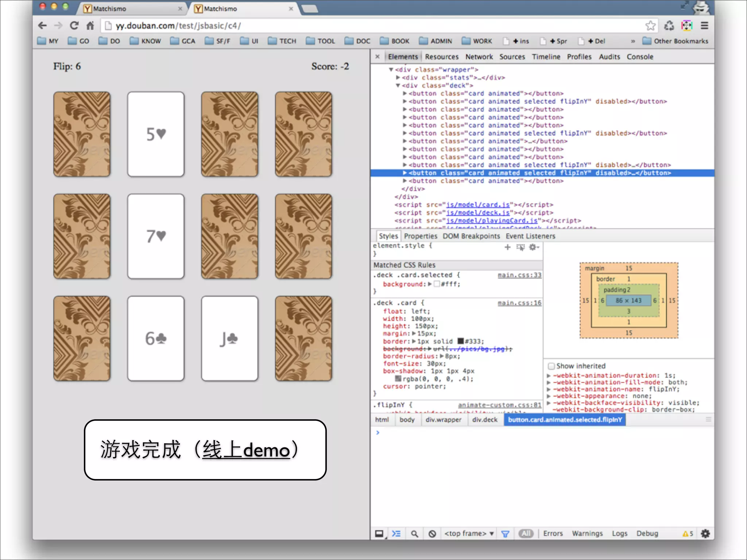Click the rgba box-shadow color swatch
747x560 pixels.
coord(398,379)
